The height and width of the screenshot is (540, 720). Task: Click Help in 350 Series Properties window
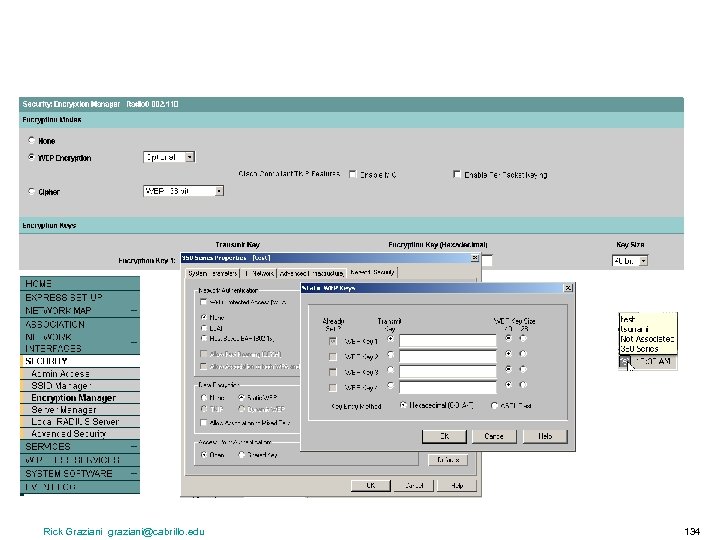457,485
